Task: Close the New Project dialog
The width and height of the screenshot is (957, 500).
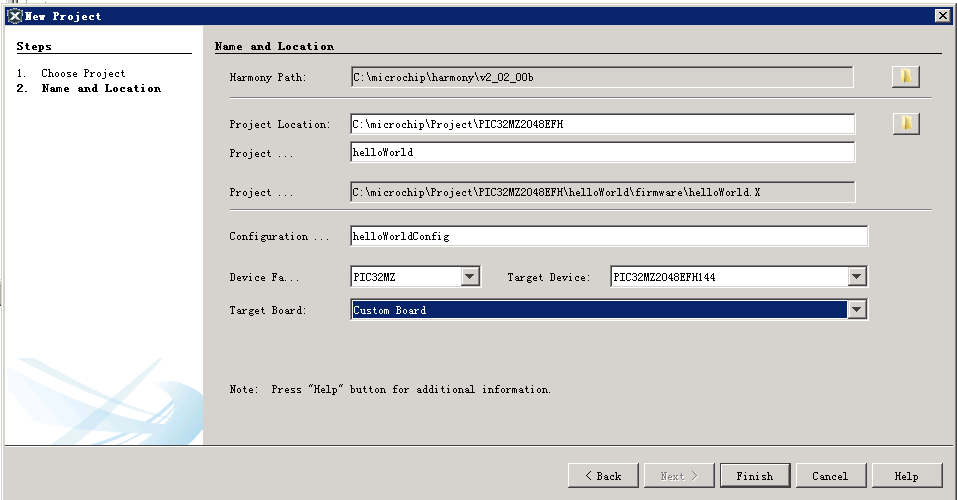Action: 942,16
